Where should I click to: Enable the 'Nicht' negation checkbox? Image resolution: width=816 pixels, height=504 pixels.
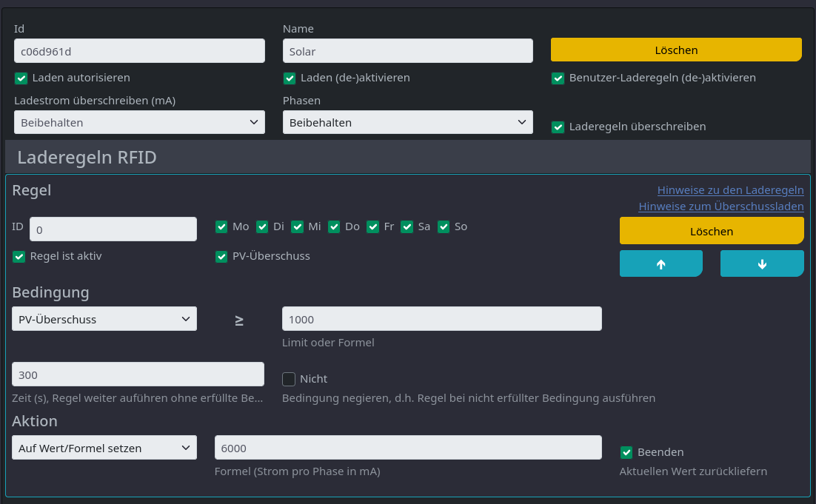[289, 379]
